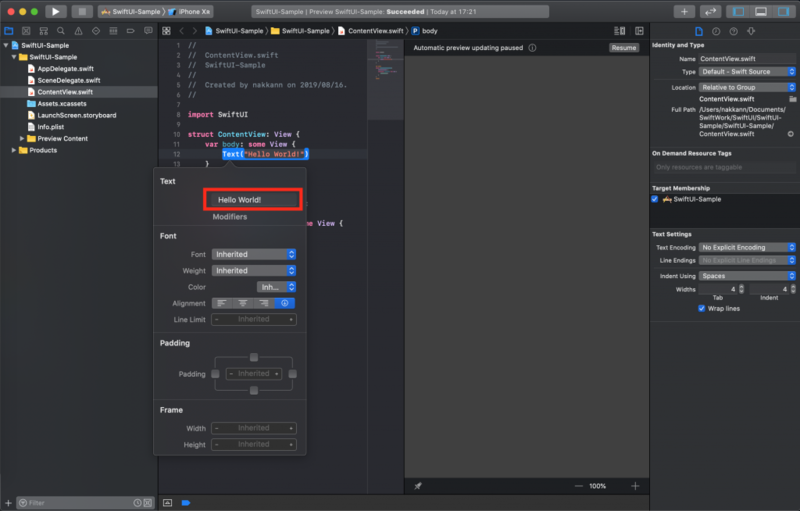
Task: Set text alignment to left
Action: pyautogui.click(x=222, y=303)
